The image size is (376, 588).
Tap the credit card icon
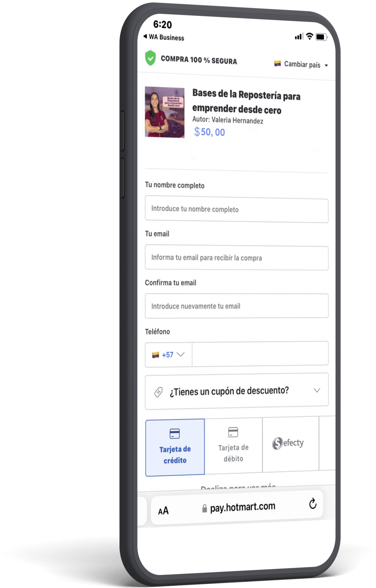[x=175, y=434]
